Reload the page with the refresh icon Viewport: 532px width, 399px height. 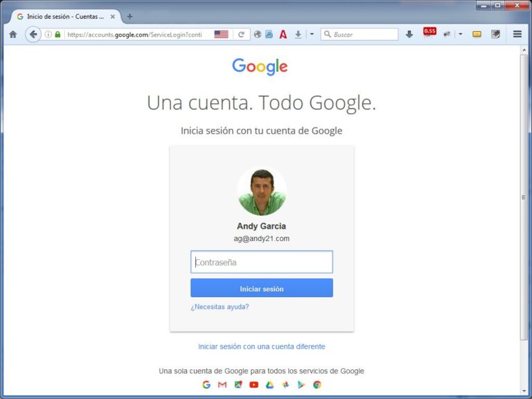(241, 34)
